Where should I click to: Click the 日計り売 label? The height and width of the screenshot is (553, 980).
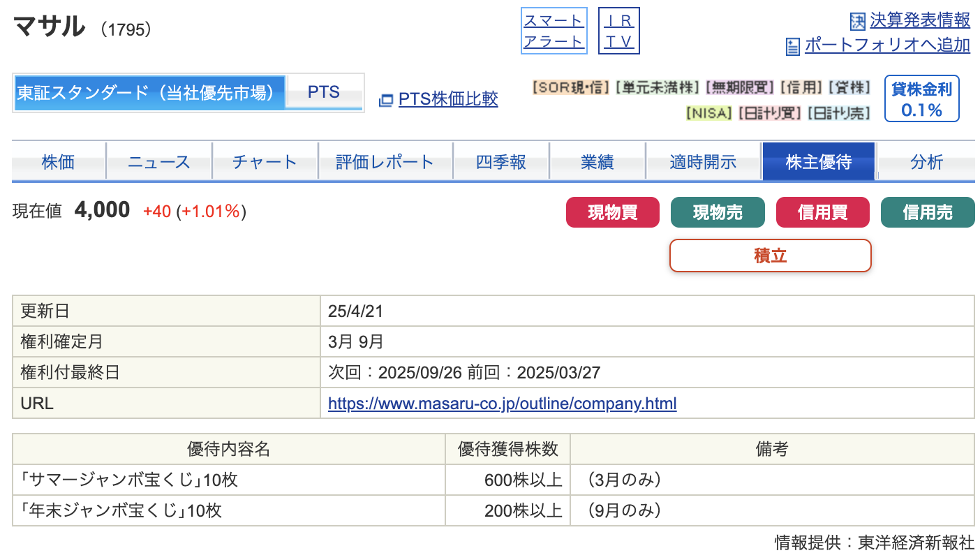point(839,112)
